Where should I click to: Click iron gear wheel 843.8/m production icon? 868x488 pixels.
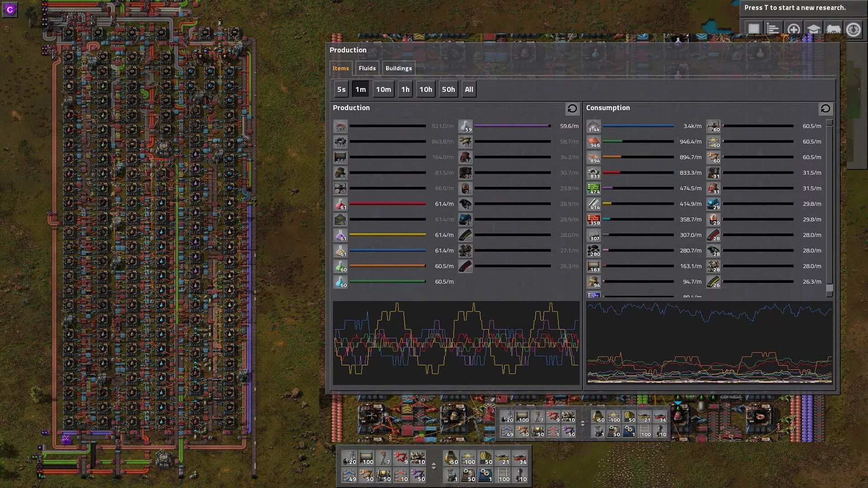(x=340, y=142)
